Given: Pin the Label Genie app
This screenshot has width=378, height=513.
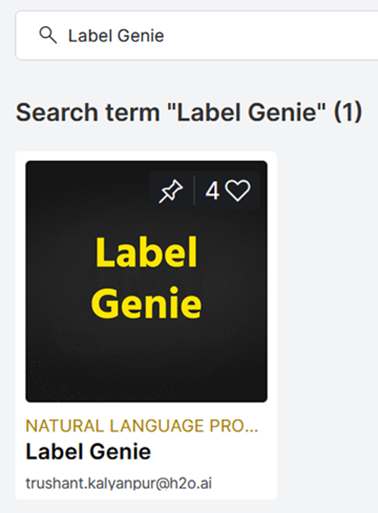Looking at the screenshot, I should click(171, 191).
